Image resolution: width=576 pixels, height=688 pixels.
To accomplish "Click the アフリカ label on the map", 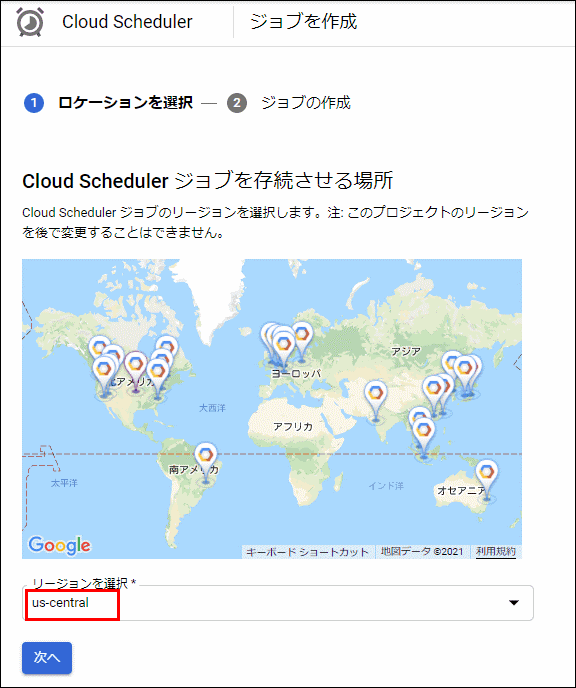I will click(293, 426).
